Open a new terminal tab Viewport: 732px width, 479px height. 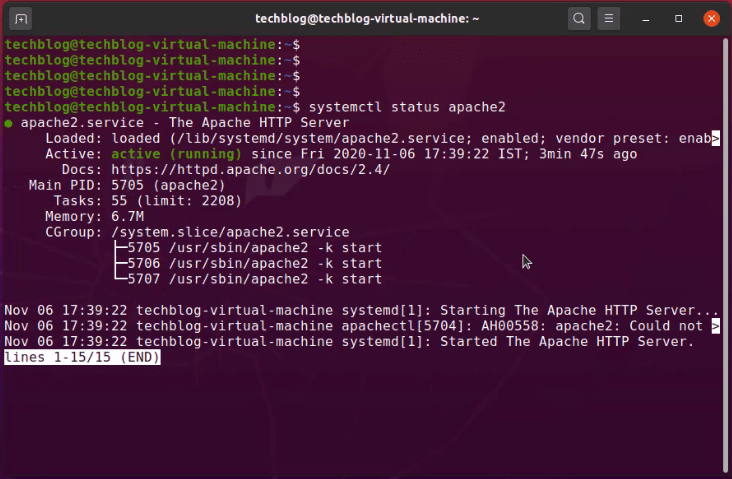(x=21, y=19)
